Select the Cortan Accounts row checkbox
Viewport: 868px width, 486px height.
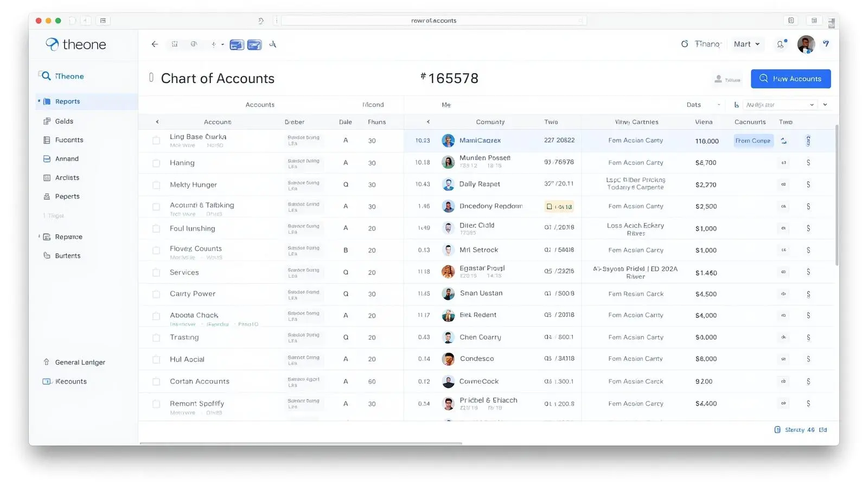pyautogui.click(x=156, y=382)
